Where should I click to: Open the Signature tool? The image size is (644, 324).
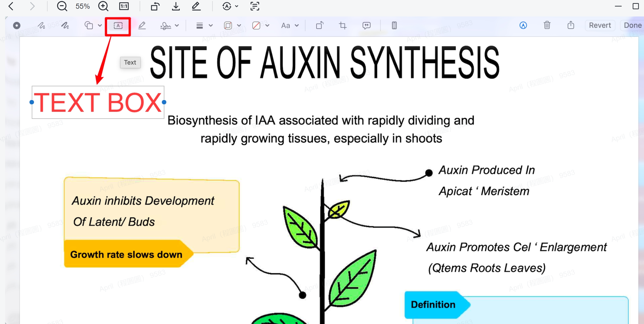click(x=166, y=25)
